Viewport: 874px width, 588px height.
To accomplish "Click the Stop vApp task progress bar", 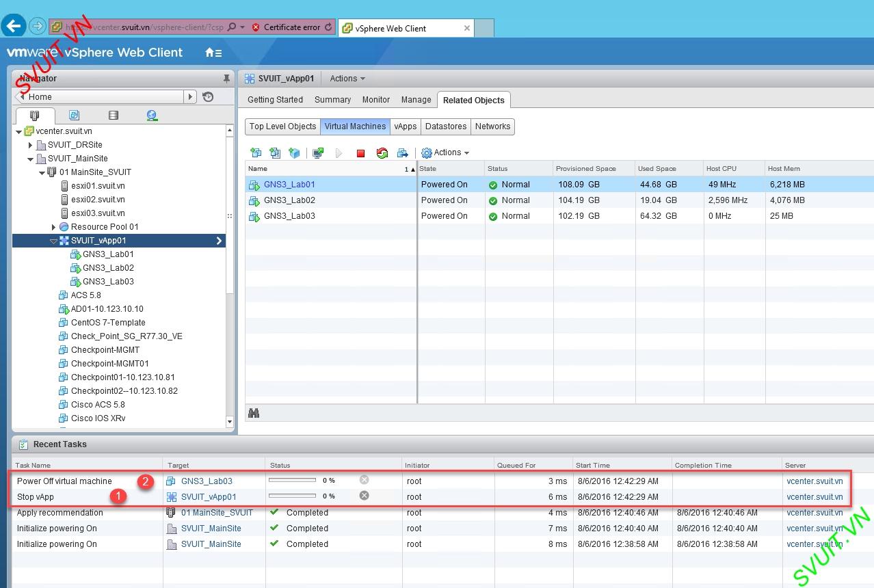I will point(293,496).
